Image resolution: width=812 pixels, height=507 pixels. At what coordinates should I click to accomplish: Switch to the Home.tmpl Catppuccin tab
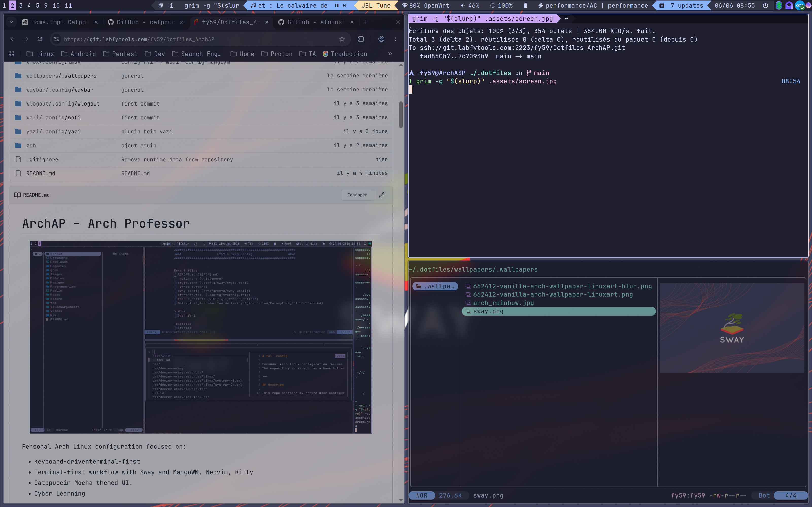(x=60, y=22)
